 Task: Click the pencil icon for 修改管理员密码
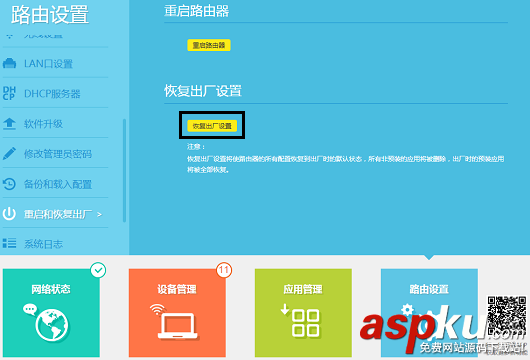pyautogui.click(x=9, y=153)
